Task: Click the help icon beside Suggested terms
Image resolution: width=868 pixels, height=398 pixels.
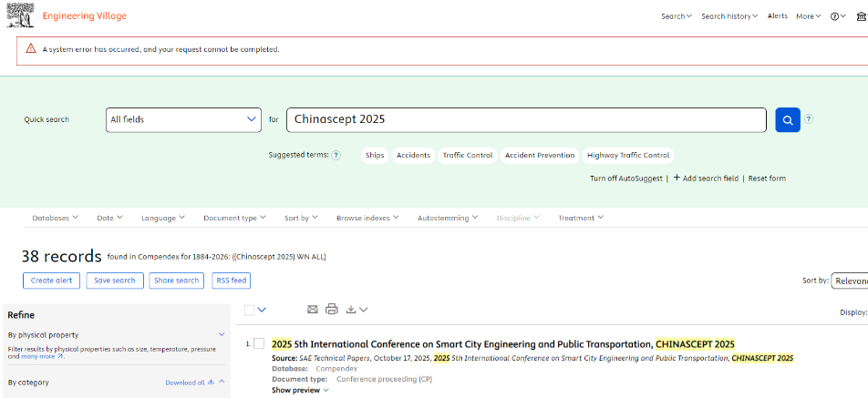Action: point(336,156)
